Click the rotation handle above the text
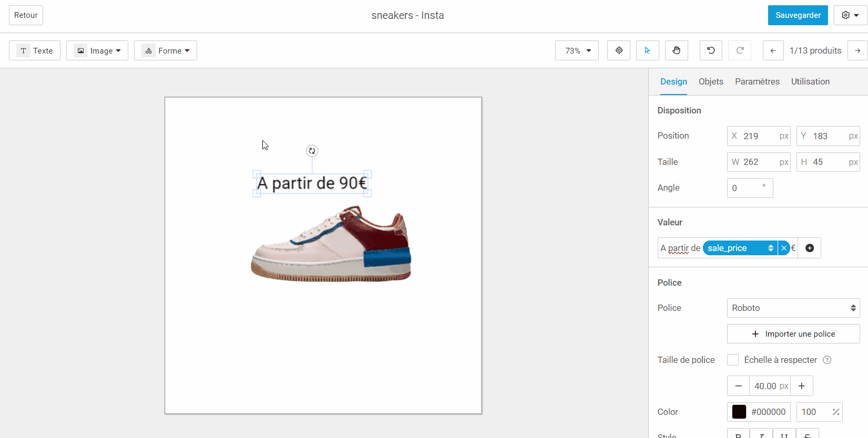 312,151
